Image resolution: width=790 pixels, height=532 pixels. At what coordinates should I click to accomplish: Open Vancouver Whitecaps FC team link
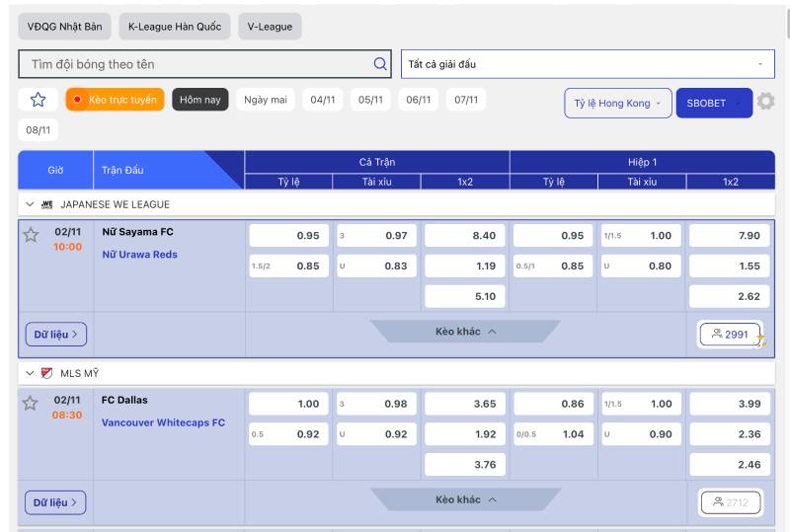[x=163, y=422]
